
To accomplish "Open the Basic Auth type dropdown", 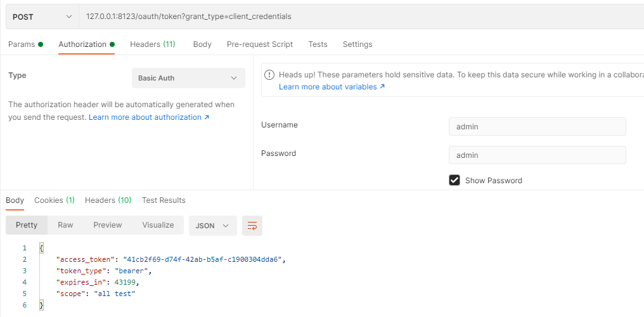I will coord(188,78).
